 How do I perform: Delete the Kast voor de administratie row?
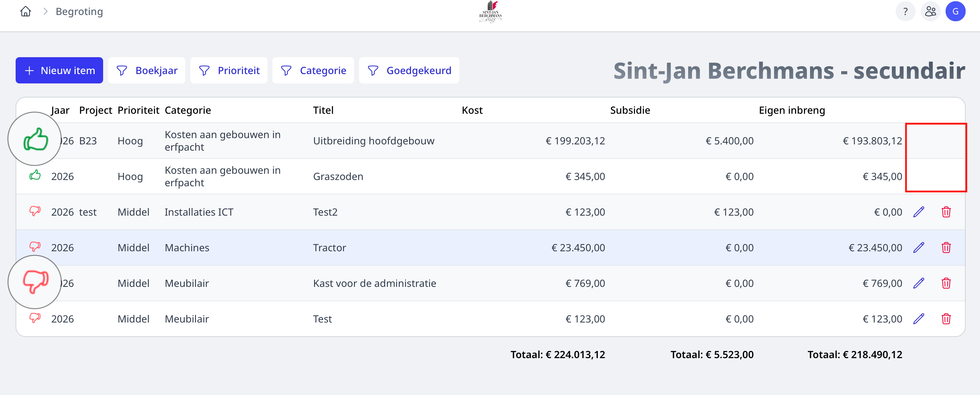tap(946, 283)
